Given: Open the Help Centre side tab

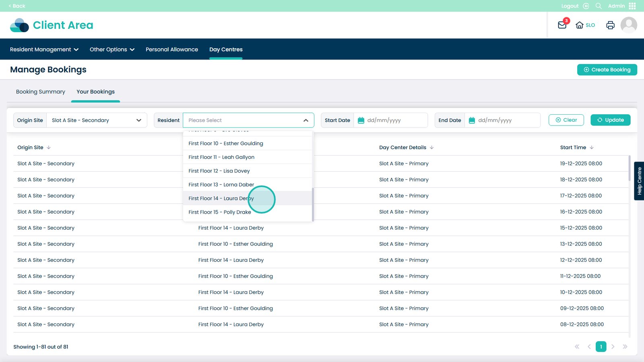Looking at the screenshot, I should click(x=639, y=181).
